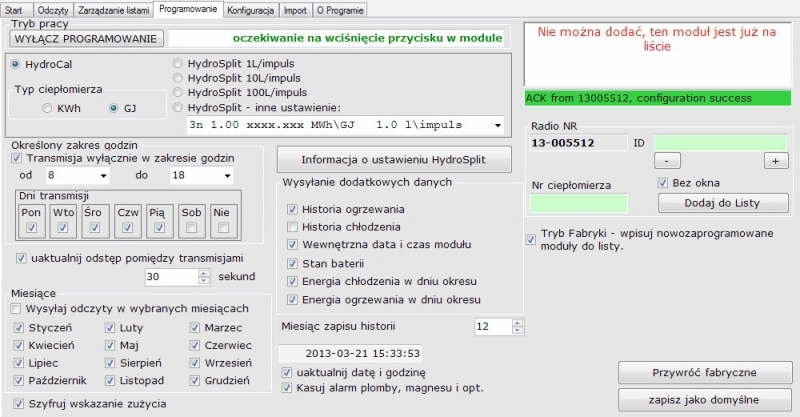Switch to the Konfiguracja tab
Screen dimensions: 800x417
250,8
